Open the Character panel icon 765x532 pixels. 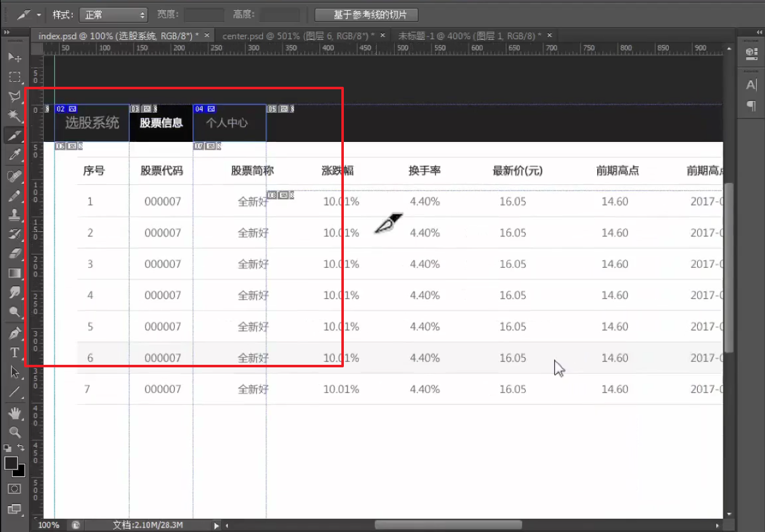click(x=752, y=85)
